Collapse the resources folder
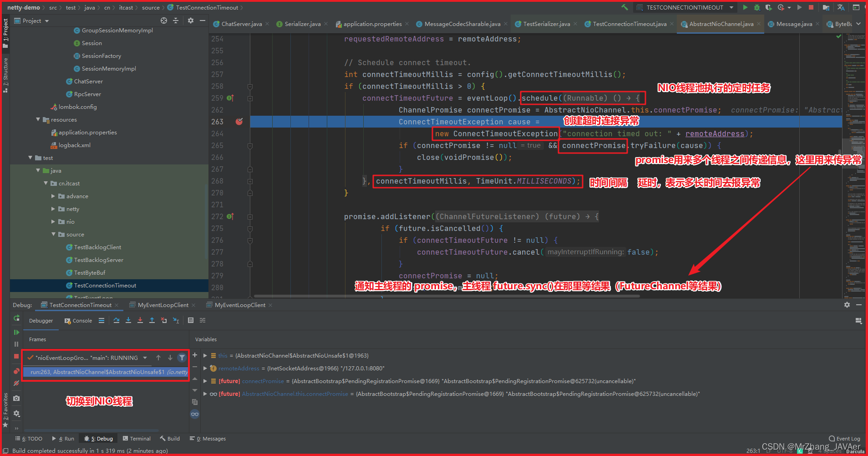Viewport: 868px width, 456px height. (x=38, y=119)
